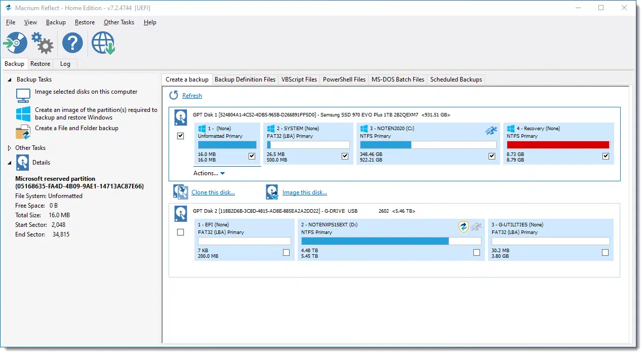
Task: Click the create rescue media disc icon
Action: [x=15, y=43]
